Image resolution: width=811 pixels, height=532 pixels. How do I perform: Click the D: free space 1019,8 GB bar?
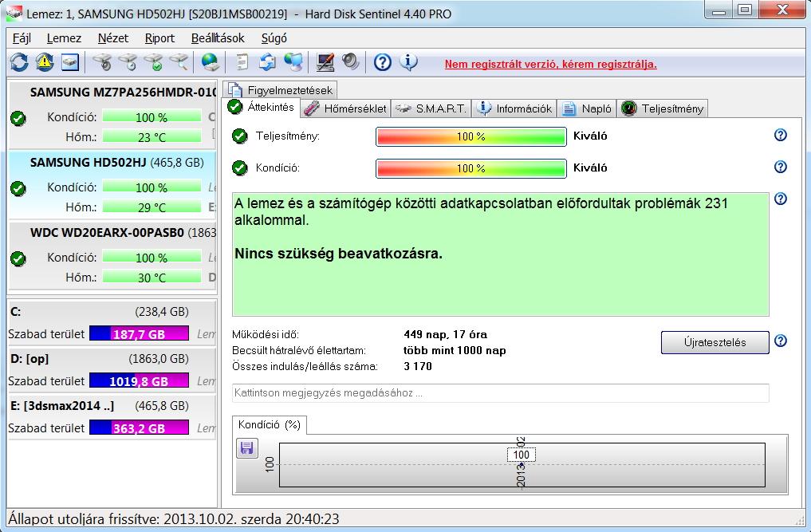click(139, 381)
